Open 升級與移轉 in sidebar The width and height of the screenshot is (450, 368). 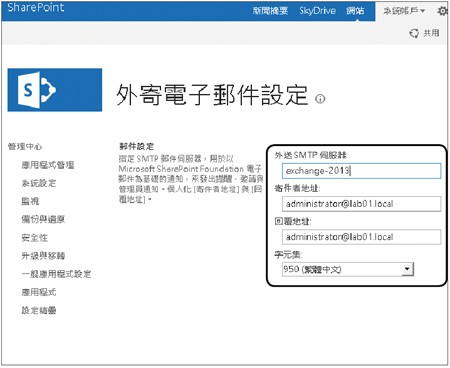[x=43, y=256]
